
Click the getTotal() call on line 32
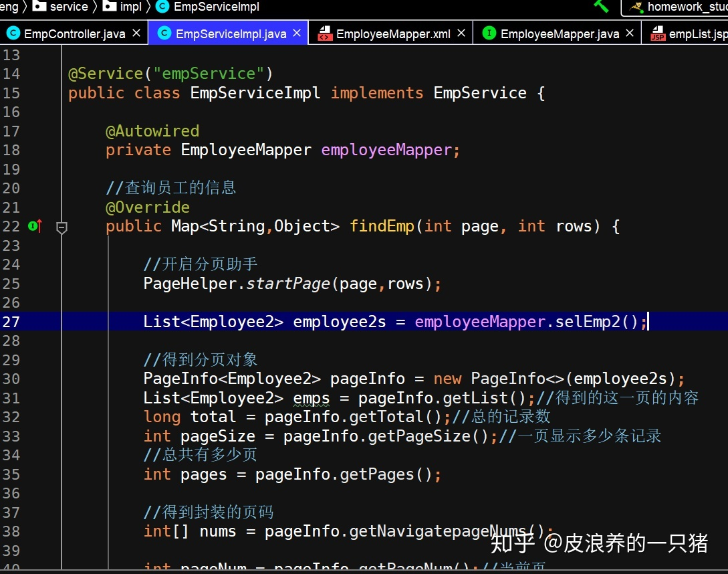click(x=395, y=417)
